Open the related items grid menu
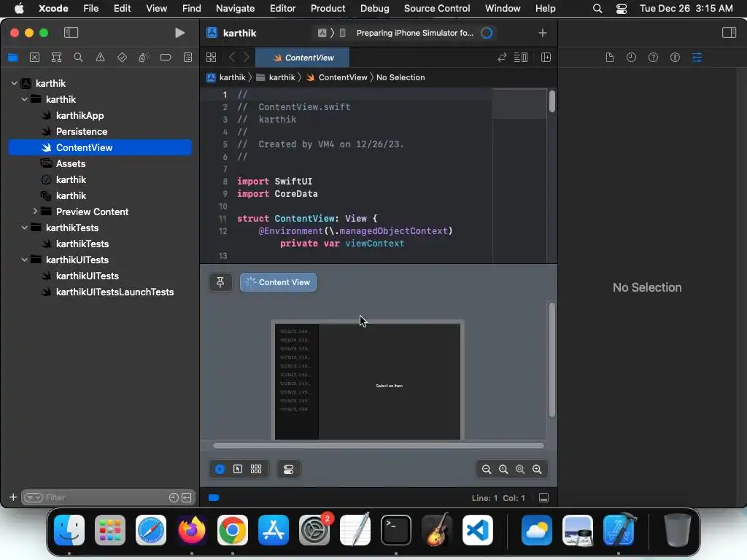Viewport: 747px width, 560px height. point(211,58)
